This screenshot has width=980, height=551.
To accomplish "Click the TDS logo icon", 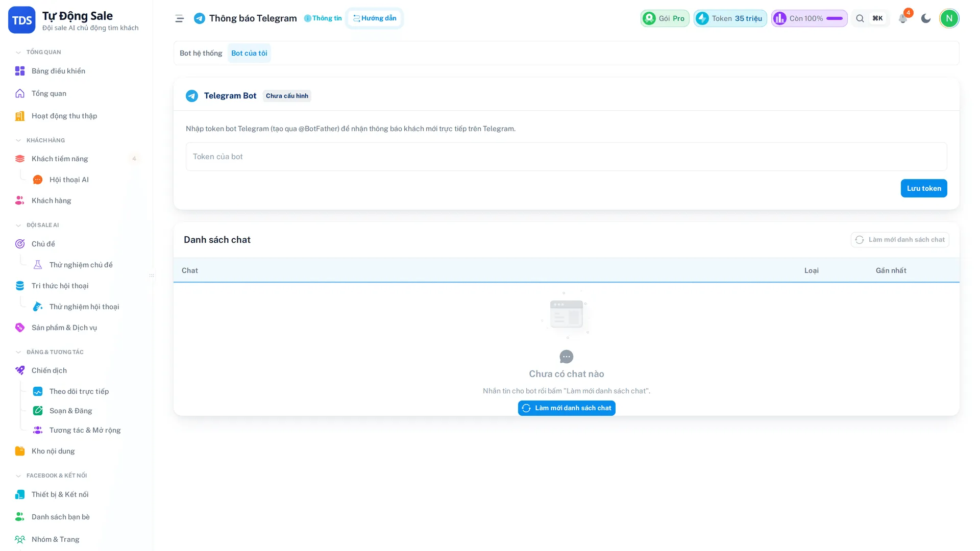I will [22, 20].
